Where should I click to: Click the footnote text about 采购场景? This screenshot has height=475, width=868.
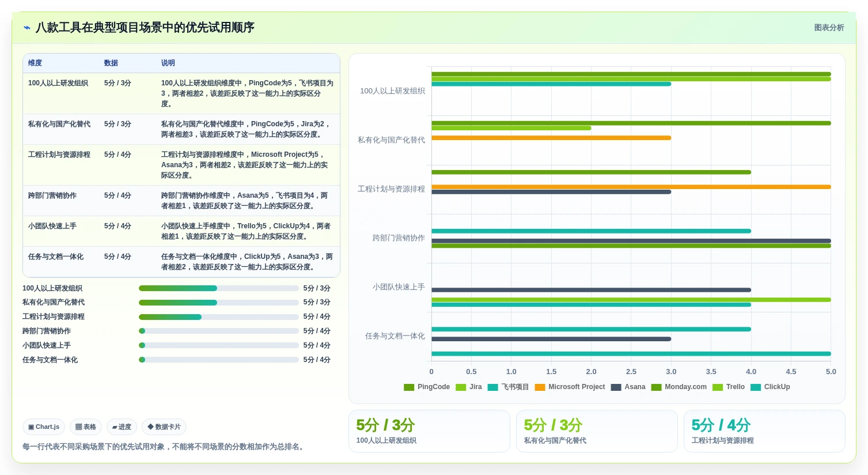165,447
